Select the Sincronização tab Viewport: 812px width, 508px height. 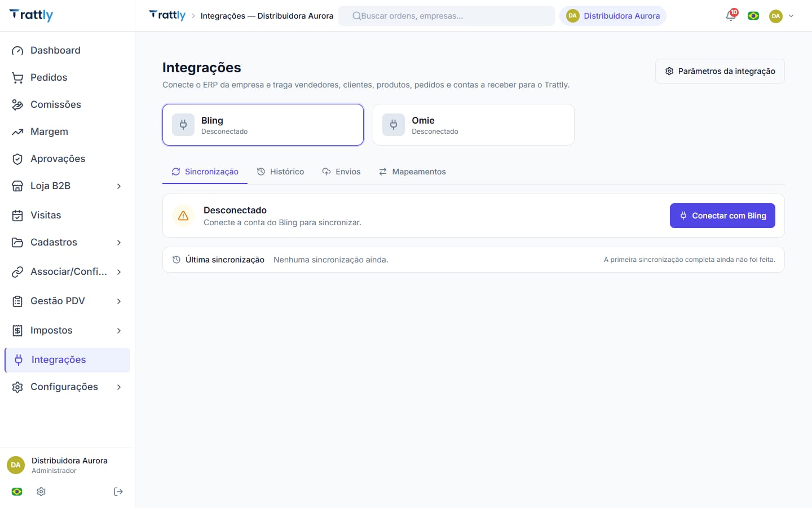click(205, 172)
